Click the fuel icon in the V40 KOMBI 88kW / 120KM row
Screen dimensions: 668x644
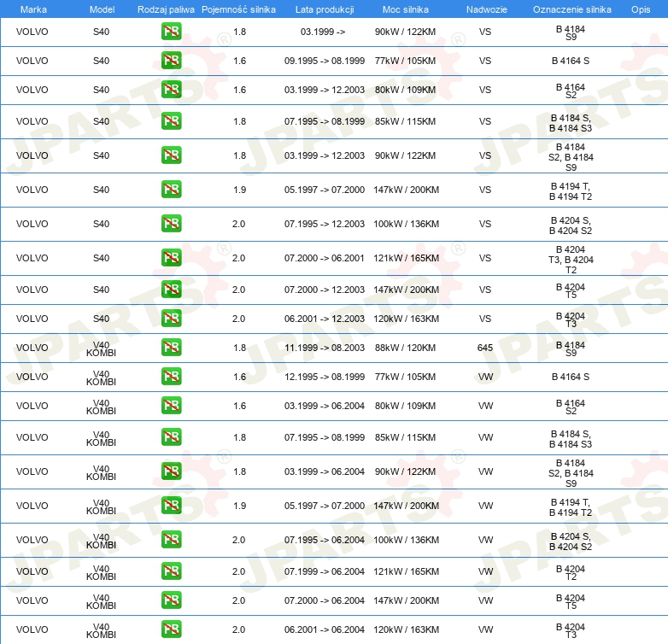(x=171, y=347)
